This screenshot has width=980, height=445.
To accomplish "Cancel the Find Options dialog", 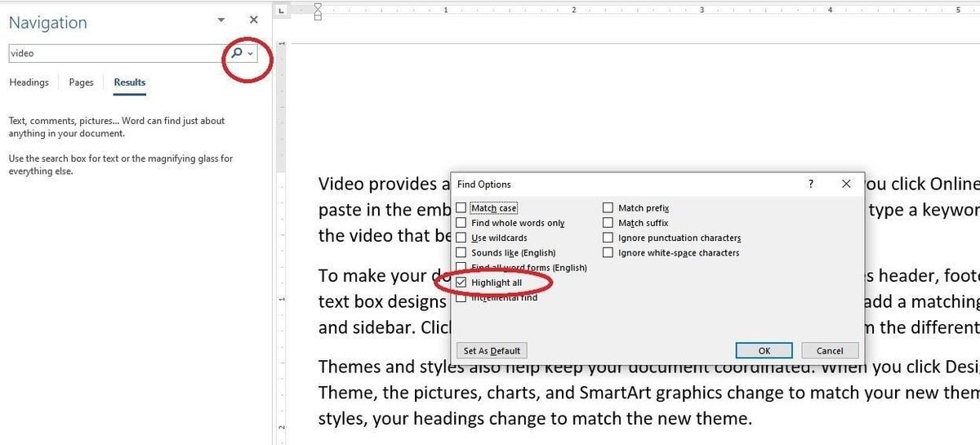I will click(830, 350).
